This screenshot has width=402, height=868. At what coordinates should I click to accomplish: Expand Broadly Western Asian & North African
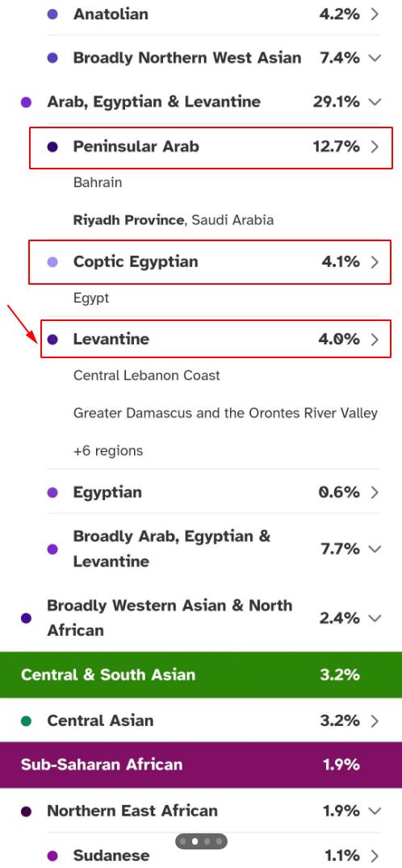pos(375,618)
